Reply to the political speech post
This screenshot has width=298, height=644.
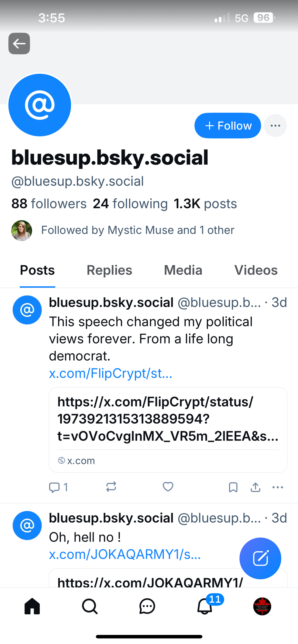click(x=55, y=487)
